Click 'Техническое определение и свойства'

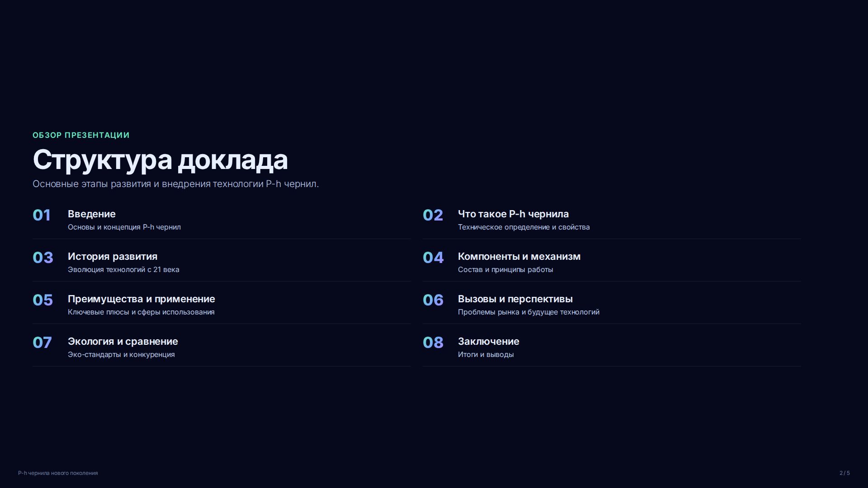click(x=524, y=227)
